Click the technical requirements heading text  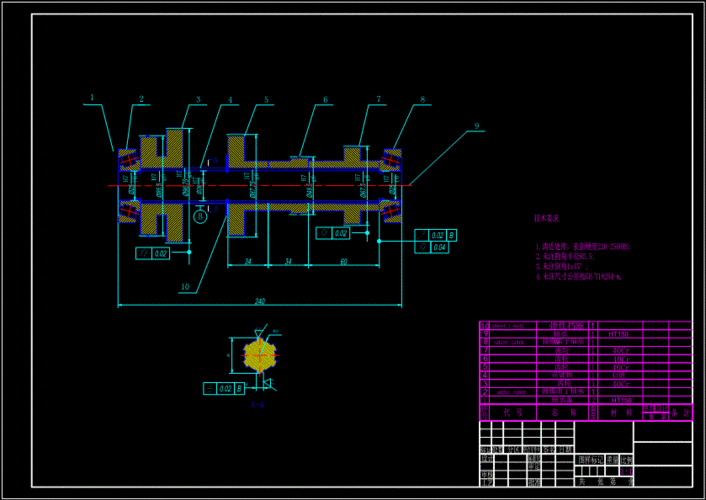(547, 217)
